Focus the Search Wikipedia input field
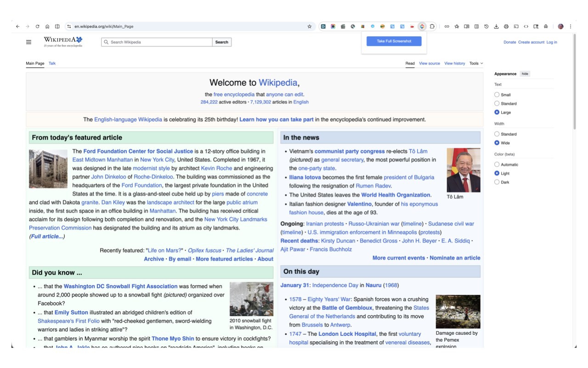588x368 pixels. [157, 42]
